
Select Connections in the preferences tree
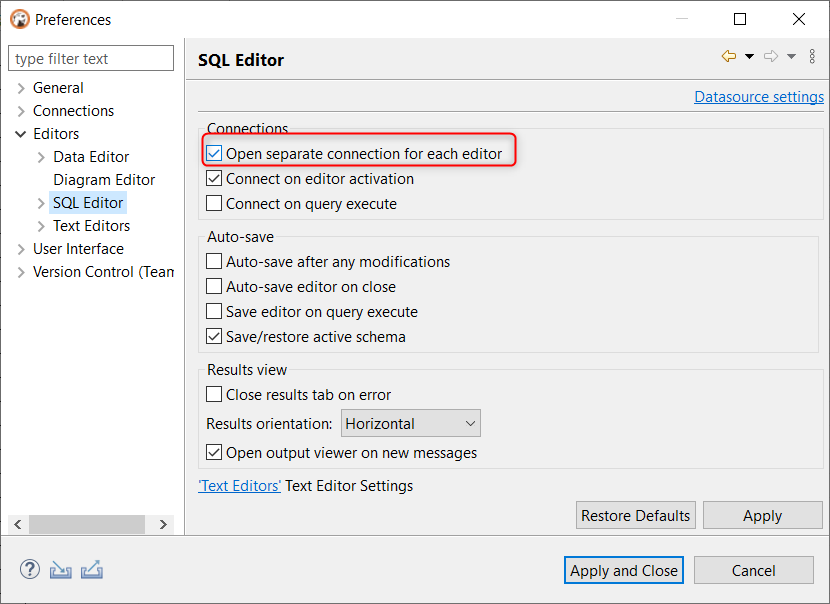(74, 111)
